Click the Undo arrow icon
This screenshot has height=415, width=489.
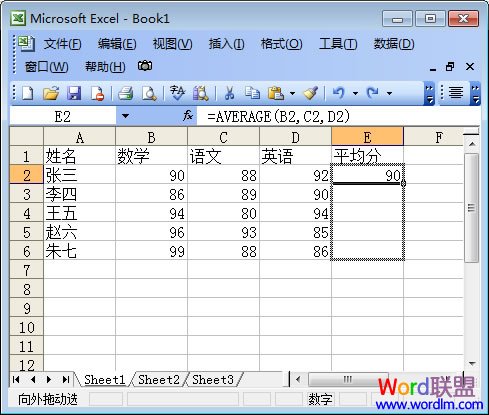point(339,92)
